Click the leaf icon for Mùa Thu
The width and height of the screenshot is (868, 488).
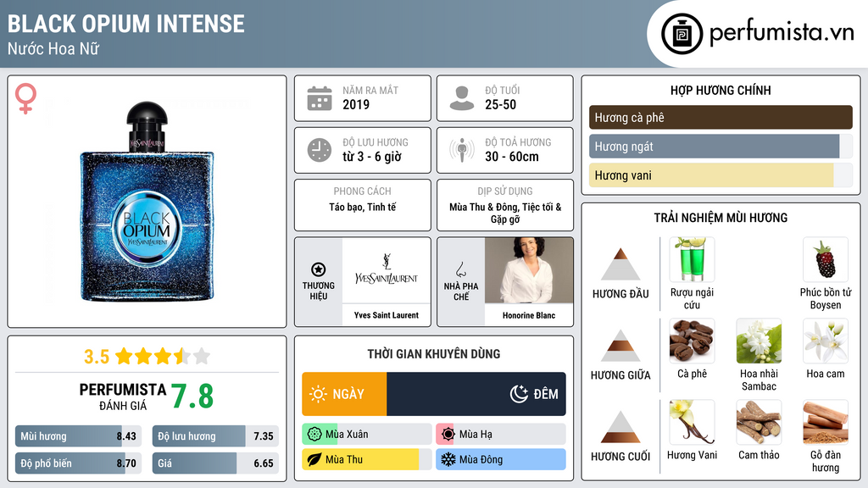pos(314,459)
